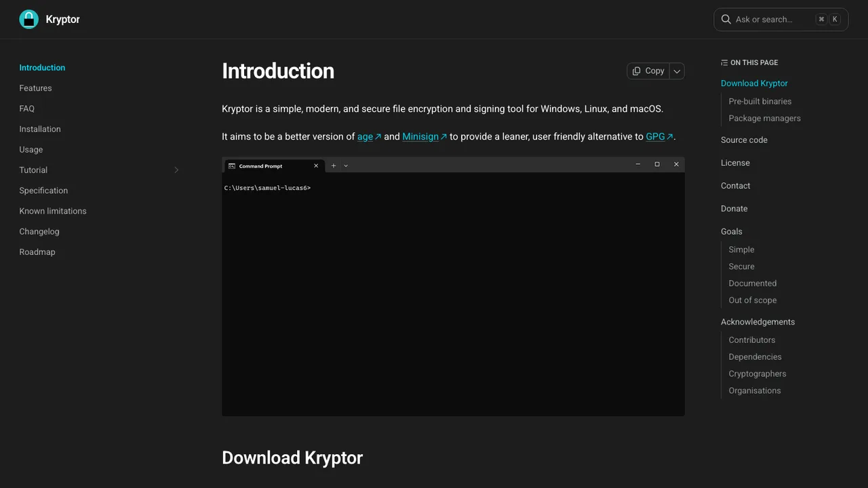Viewport: 868px width, 488px height.
Task: Click the Kryptor site title
Action: (62, 19)
